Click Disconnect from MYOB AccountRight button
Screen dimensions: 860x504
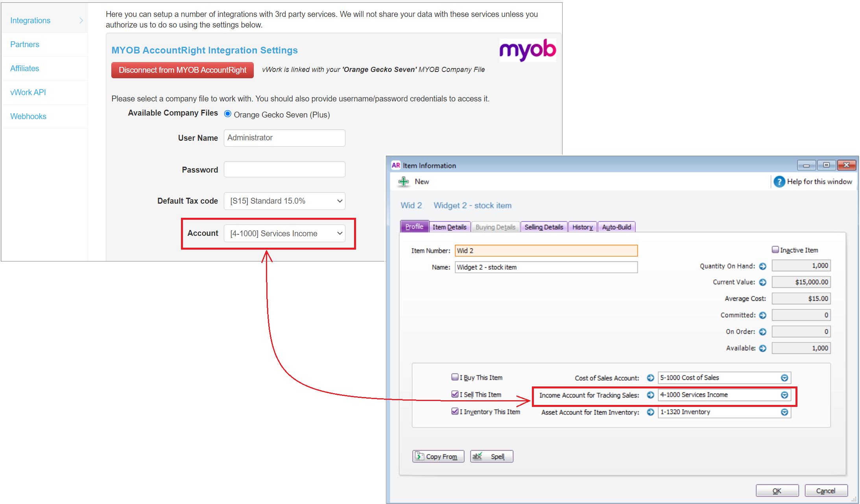click(183, 70)
